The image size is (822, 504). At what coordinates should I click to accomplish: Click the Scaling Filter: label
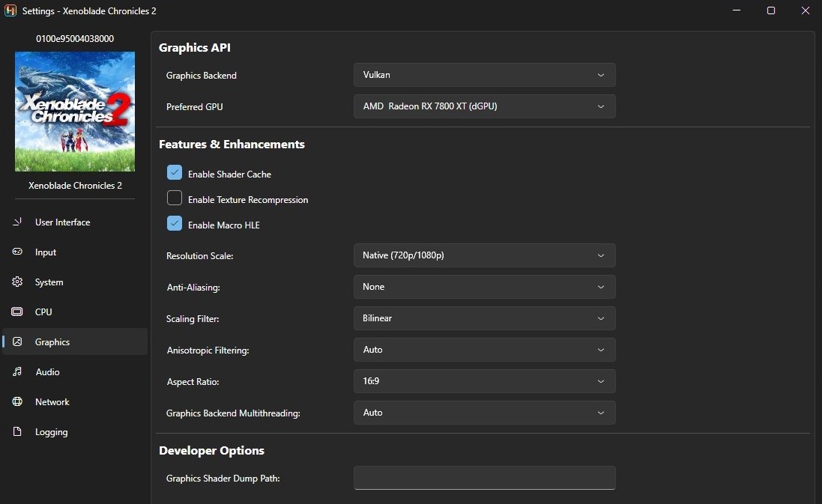pyautogui.click(x=193, y=318)
